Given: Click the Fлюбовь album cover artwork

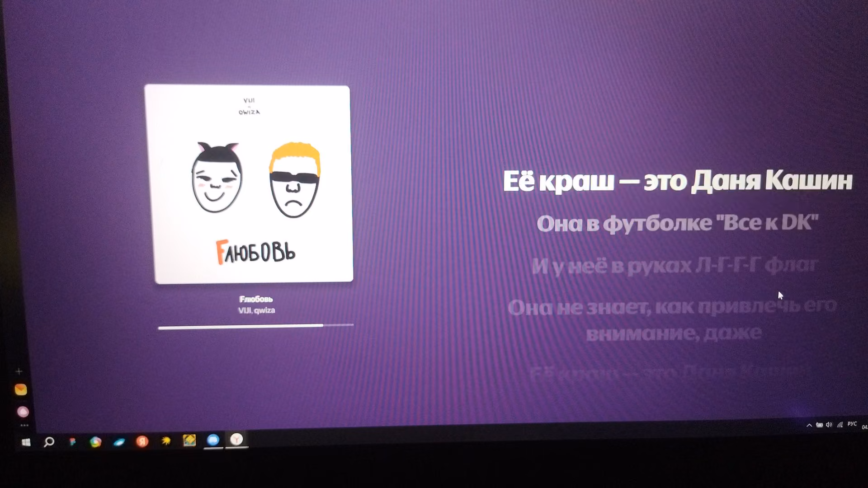Looking at the screenshot, I should click(x=248, y=184).
